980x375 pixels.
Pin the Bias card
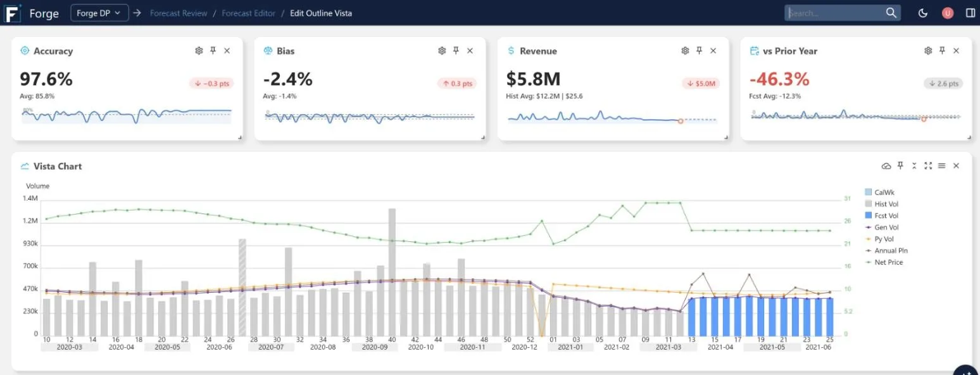456,51
